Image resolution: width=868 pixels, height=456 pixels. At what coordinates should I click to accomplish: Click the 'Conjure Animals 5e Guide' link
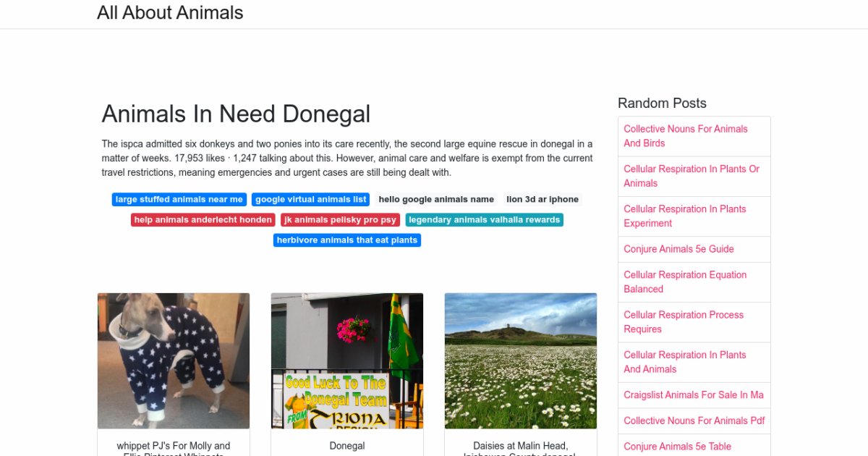point(678,249)
